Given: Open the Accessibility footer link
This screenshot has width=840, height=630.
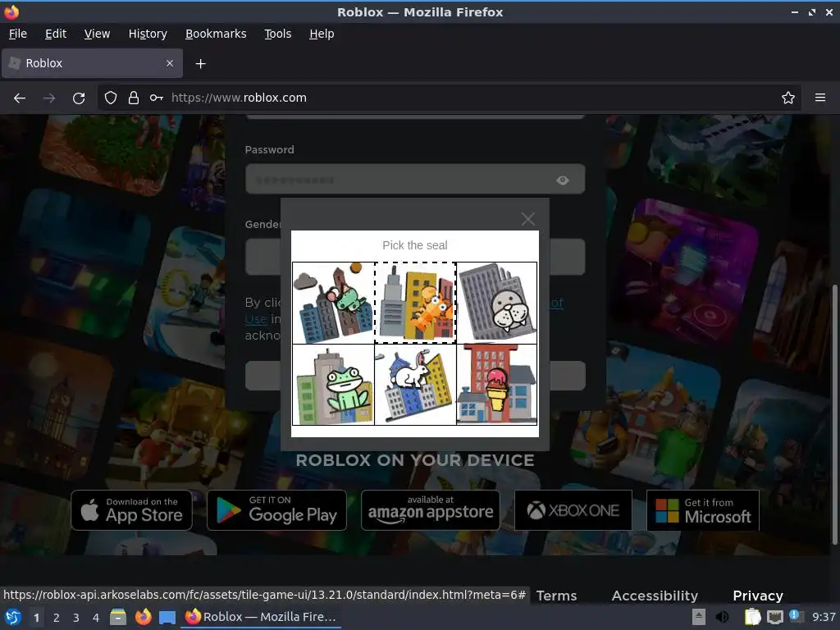Looking at the screenshot, I should pos(655,596).
